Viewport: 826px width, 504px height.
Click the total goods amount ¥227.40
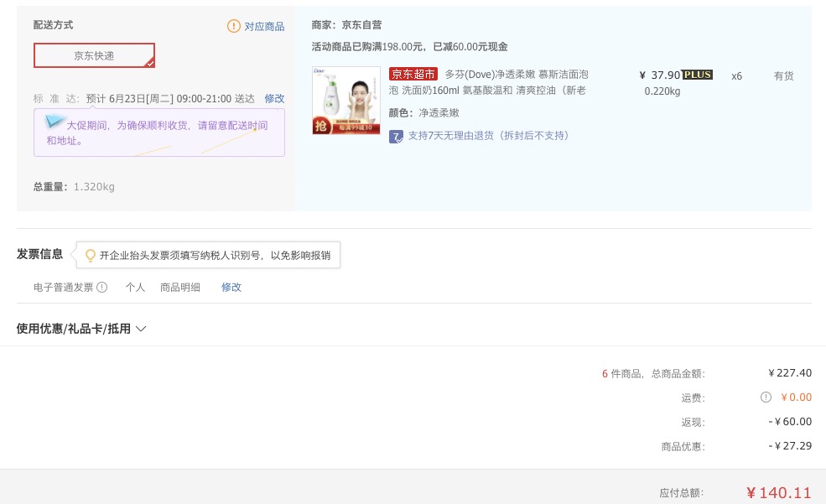coord(790,373)
